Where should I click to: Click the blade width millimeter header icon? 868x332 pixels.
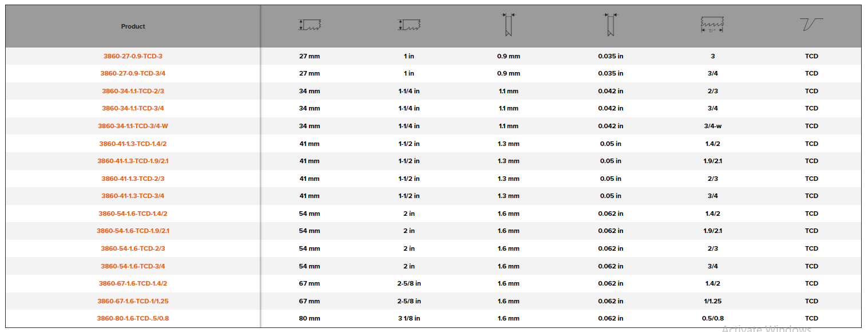pos(310,25)
